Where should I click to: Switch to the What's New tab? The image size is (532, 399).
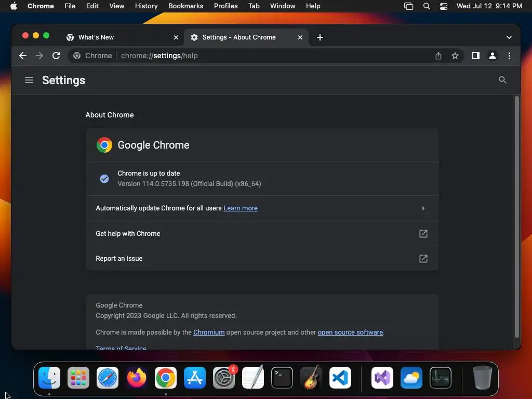(x=122, y=37)
